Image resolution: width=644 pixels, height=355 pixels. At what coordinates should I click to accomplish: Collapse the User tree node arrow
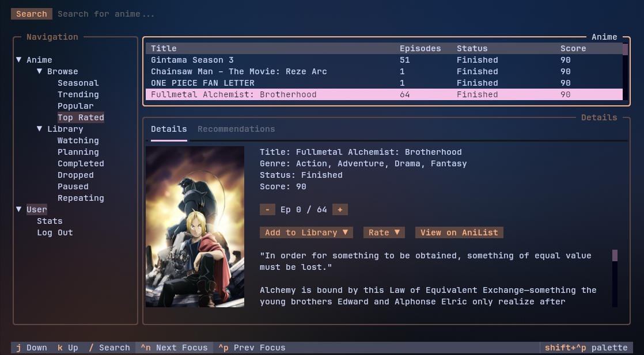pos(19,209)
